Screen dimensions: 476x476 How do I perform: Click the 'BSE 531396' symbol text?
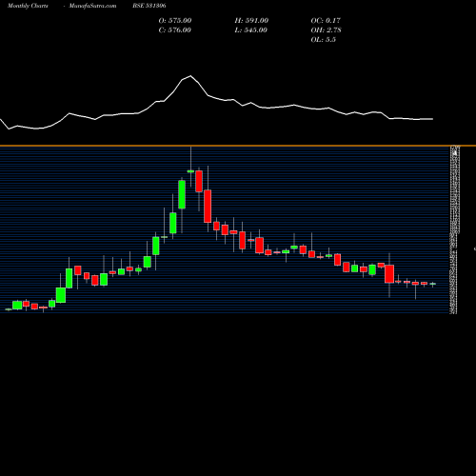149,6
